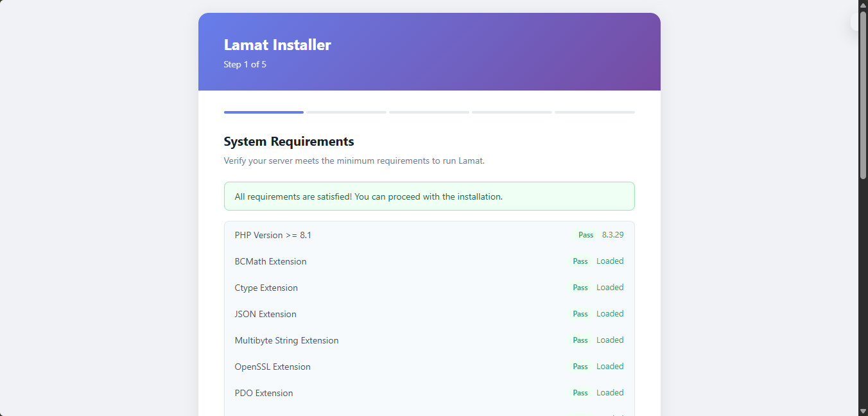Click the Loaded status for BCMath Extension

[610, 261]
